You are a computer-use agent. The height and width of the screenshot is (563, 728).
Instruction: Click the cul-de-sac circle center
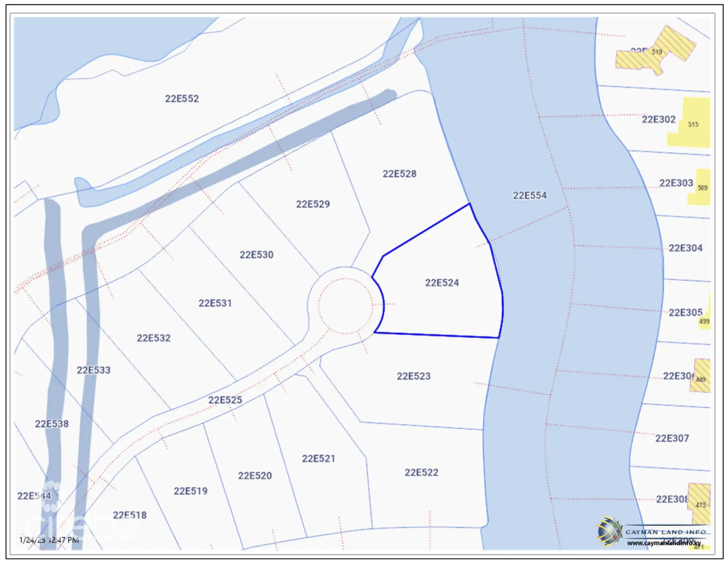pyautogui.click(x=345, y=306)
